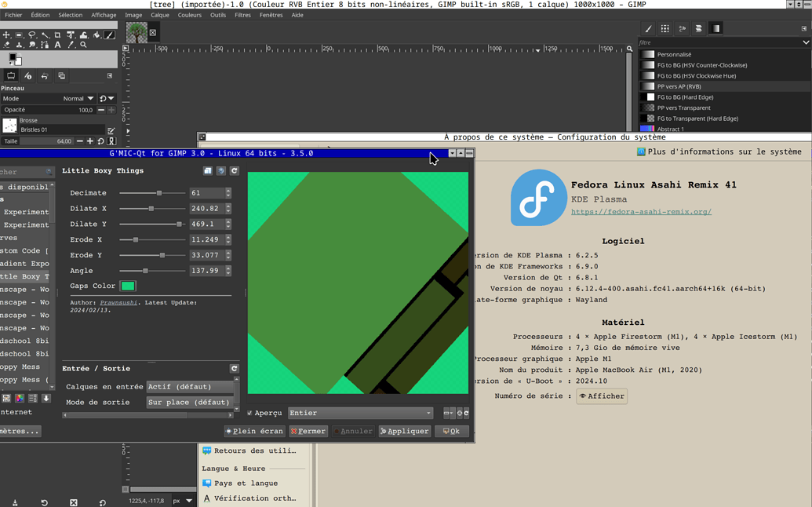Click the Bristles 01 brush thumbnail
812x507 pixels.
point(9,126)
